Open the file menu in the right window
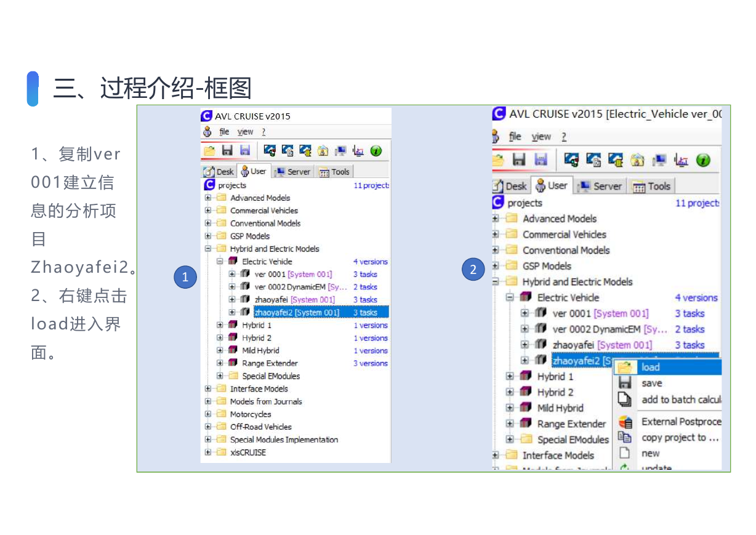This screenshot has height=535, width=756. coord(515,137)
